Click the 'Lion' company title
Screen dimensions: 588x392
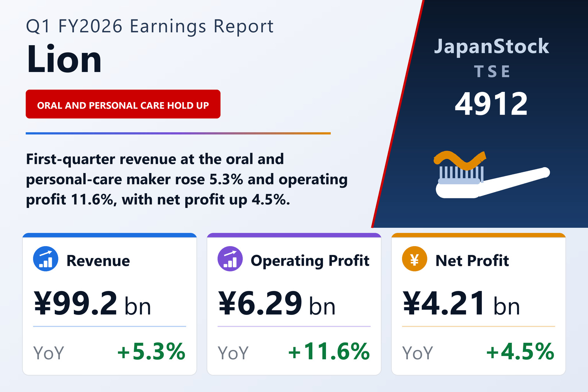[64, 60]
